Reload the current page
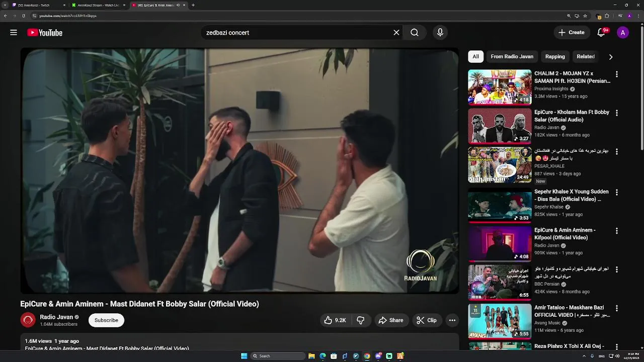Image resolution: width=644 pixels, height=362 pixels. coord(23,16)
